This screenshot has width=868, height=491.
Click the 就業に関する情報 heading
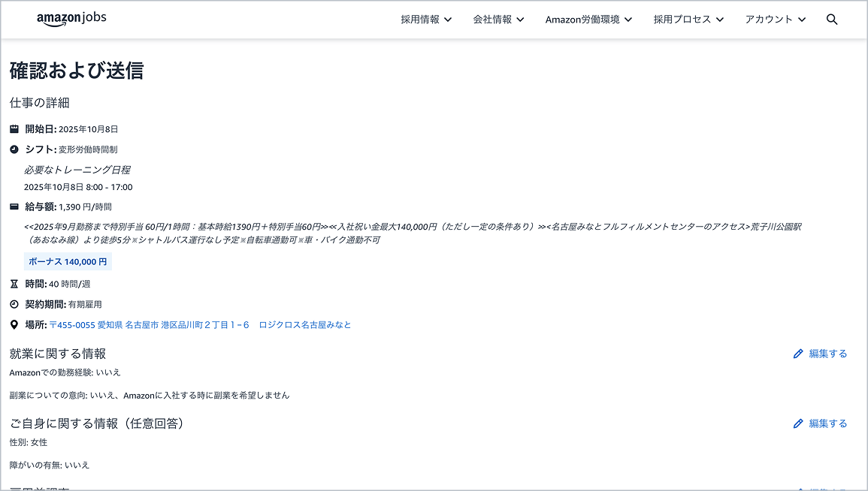[x=58, y=354]
